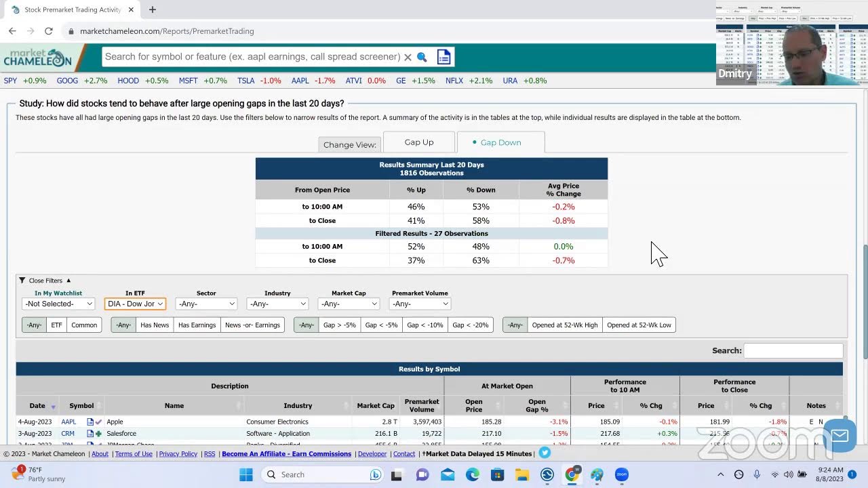Image resolution: width=868 pixels, height=488 pixels.
Task: Click the checkmark watchlist icon for AAPL
Action: point(98,422)
